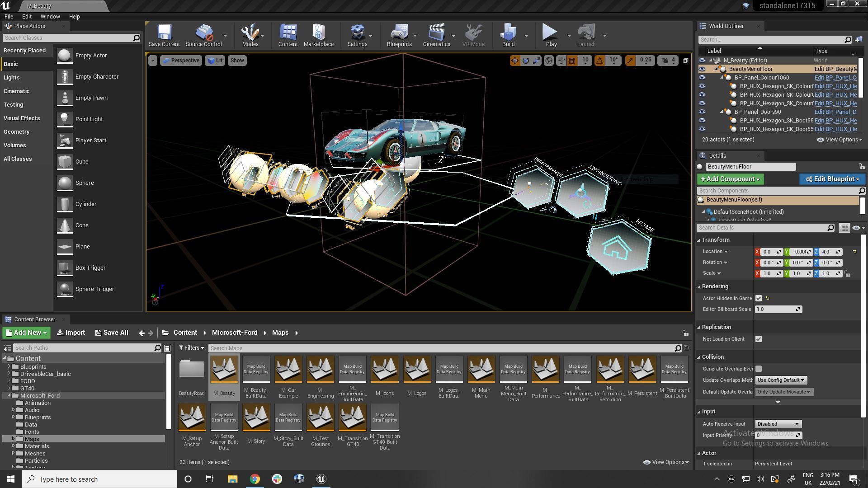Toggle Lit view mode button
The height and width of the screenshot is (488, 868).
pyautogui.click(x=215, y=61)
